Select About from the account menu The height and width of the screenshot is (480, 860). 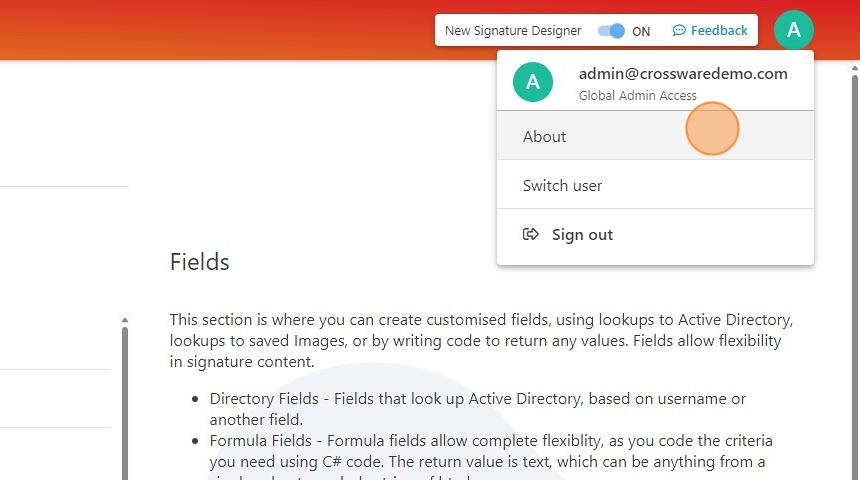click(x=545, y=136)
